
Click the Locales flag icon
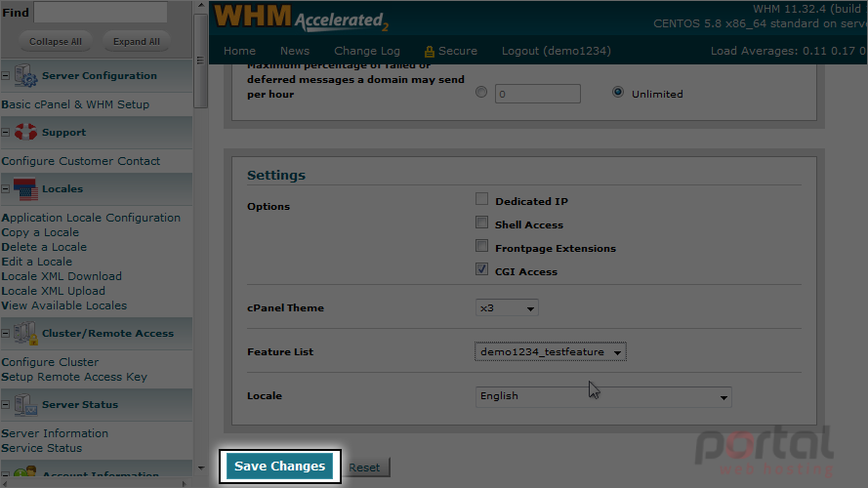pyautogui.click(x=25, y=188)
